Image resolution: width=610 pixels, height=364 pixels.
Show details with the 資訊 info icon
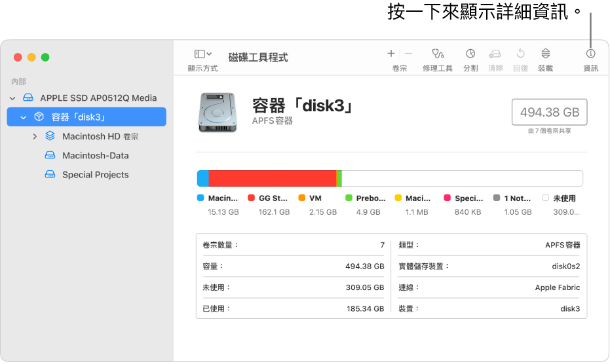coord(590,54)
